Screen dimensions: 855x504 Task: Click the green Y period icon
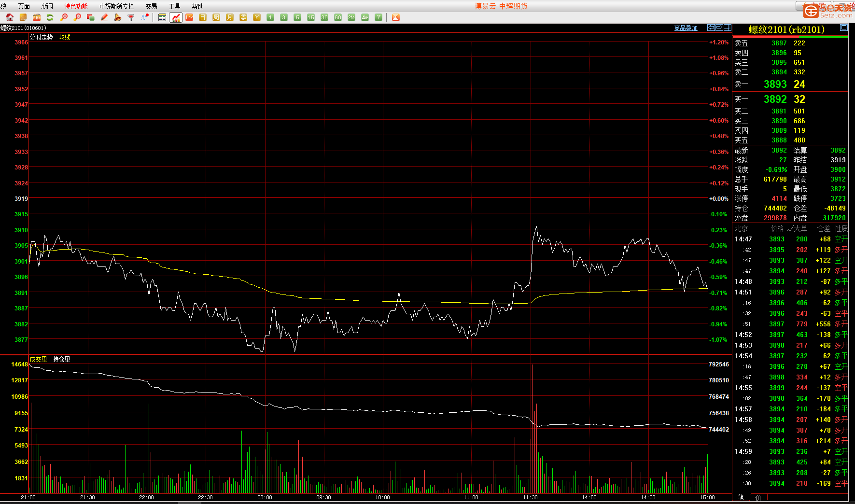pyautogui.click(x=378, y=17)
